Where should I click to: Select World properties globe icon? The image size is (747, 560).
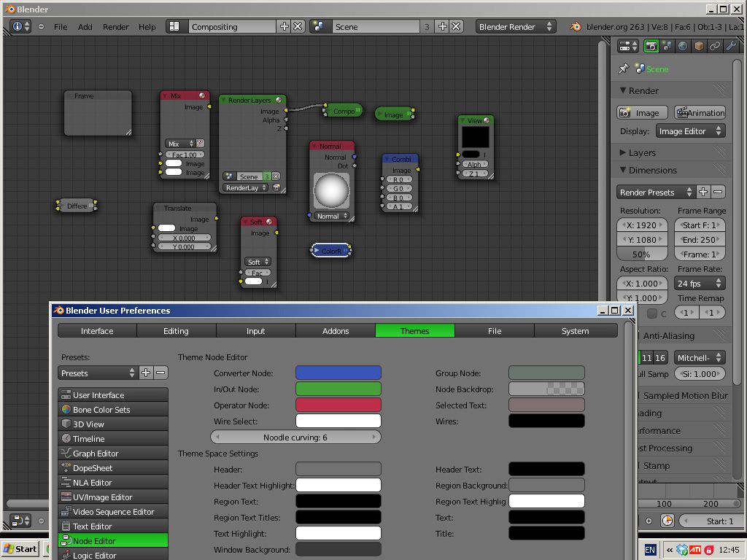(683, 45)
